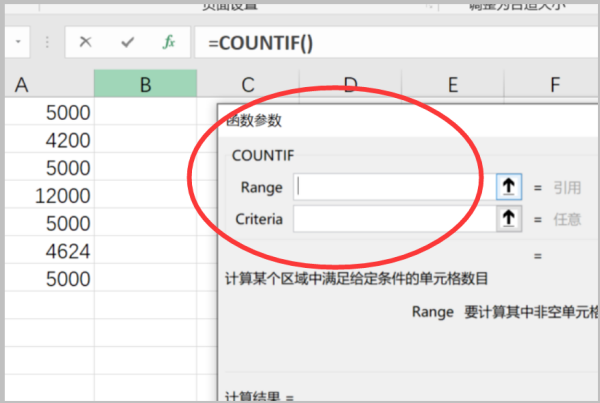600x403 pixels.
Task: Open Insert Function fx icon
Action: (x=169, y=42)
